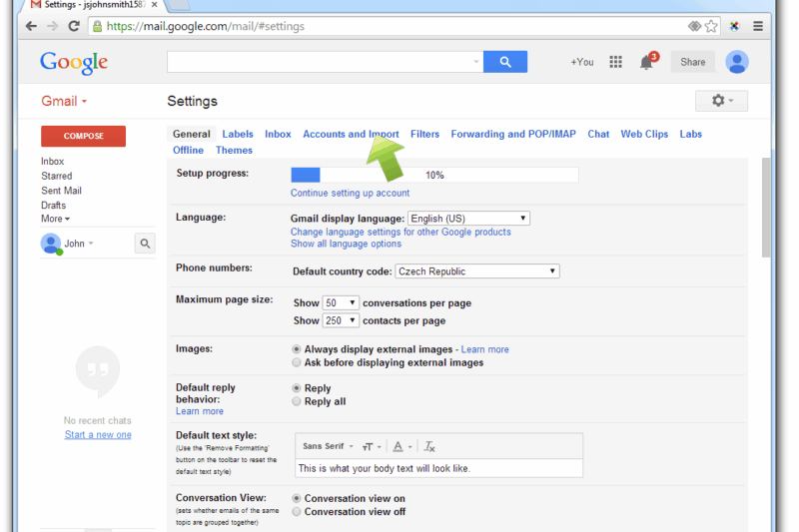This screenshot has width=799, height=532.
Task: Open Forwarding and POP/IMAP tab
Action: (x=513, y=134)
